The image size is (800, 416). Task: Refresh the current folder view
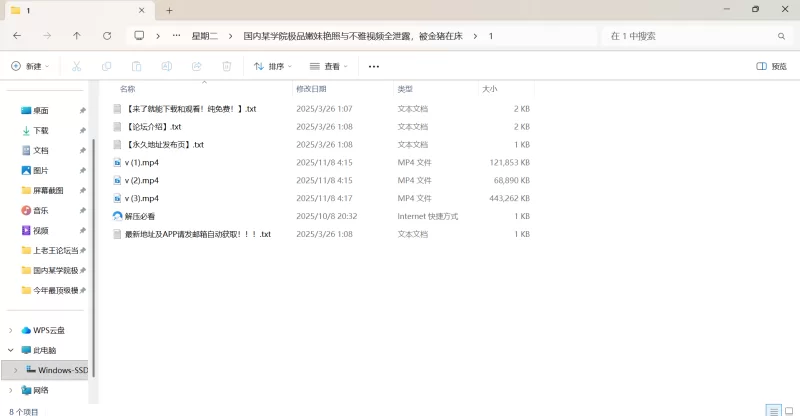tap(107, 35)
